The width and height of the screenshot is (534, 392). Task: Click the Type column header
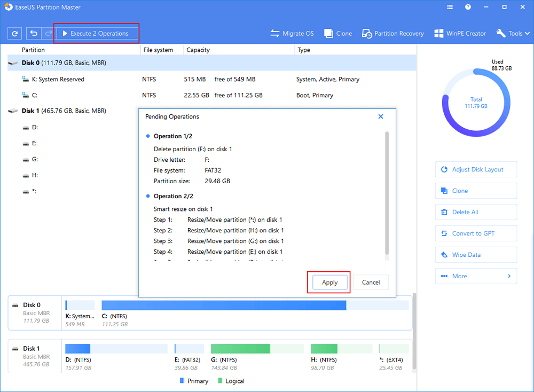(x=304, y=50)
